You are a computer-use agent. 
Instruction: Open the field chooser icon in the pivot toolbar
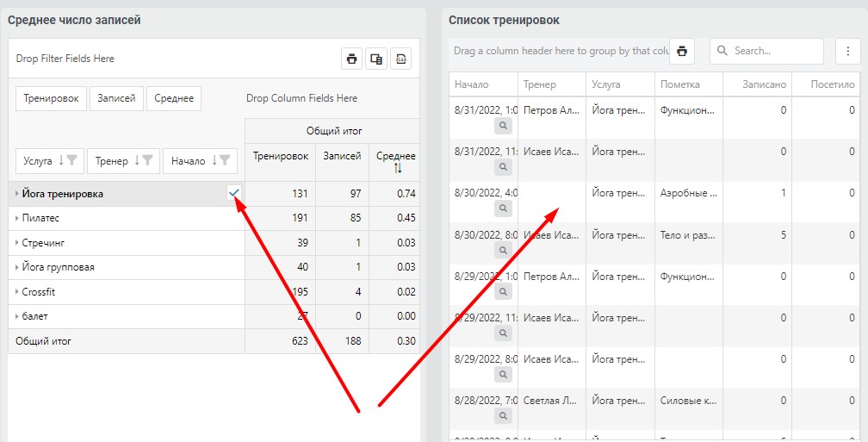[x=376, y=59]
